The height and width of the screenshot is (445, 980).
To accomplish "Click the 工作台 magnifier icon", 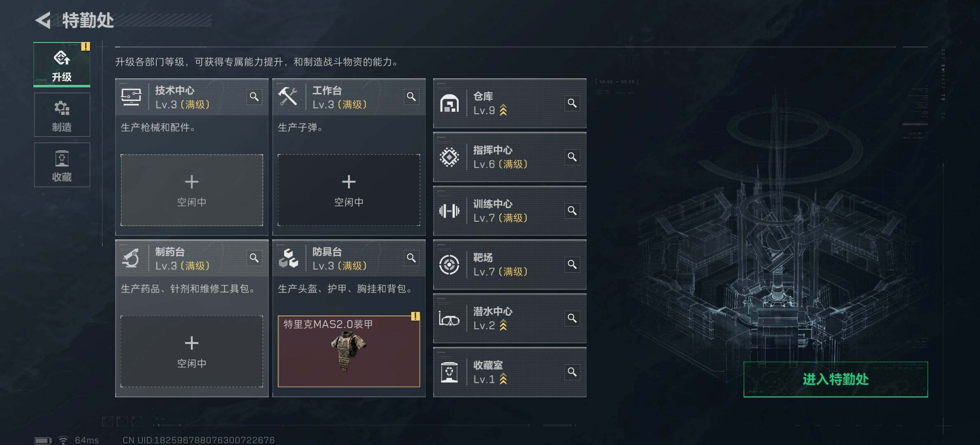I will coord(411,97).
